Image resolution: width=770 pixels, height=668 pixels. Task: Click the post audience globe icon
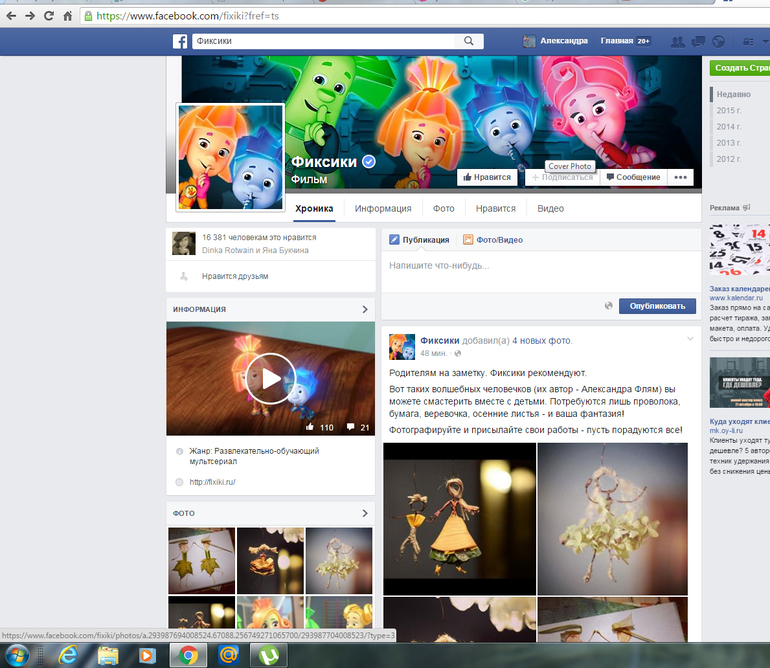pos(608,306)
